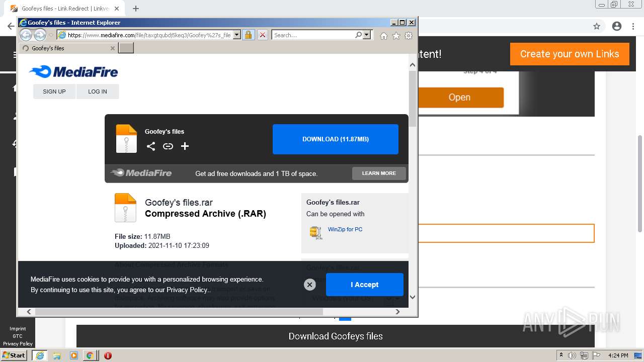Click the Chrome back arrow
The image size is (644, 362).
pos(11,26)
